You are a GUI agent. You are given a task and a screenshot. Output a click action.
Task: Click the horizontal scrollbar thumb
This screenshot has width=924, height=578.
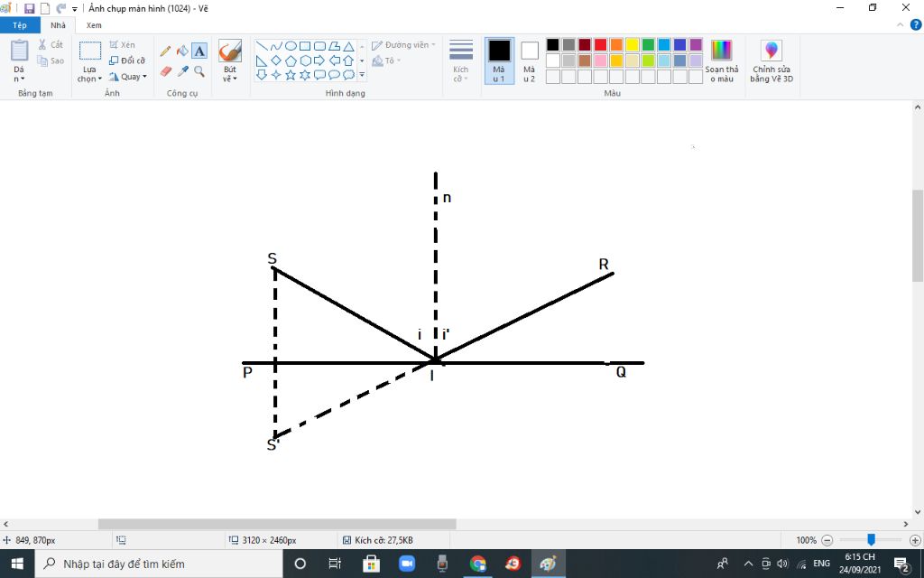[277, 524]
